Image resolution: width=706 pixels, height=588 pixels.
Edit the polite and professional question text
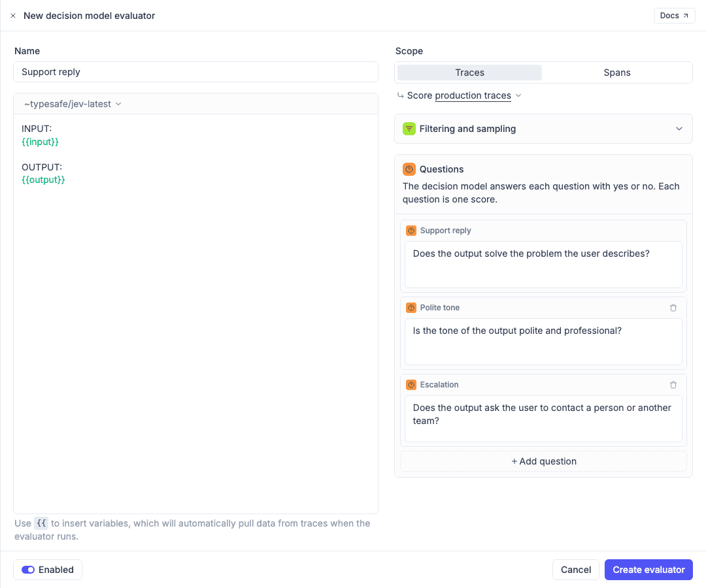coord(543,342)
